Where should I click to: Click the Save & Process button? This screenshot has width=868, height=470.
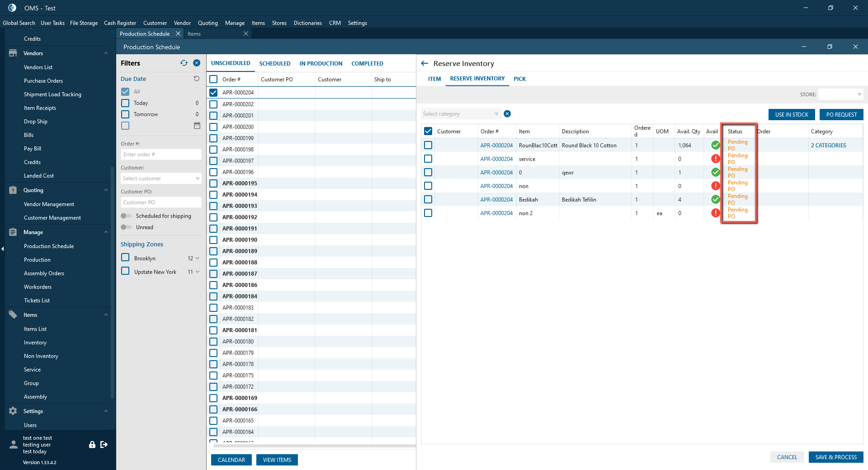coord(835,457)
